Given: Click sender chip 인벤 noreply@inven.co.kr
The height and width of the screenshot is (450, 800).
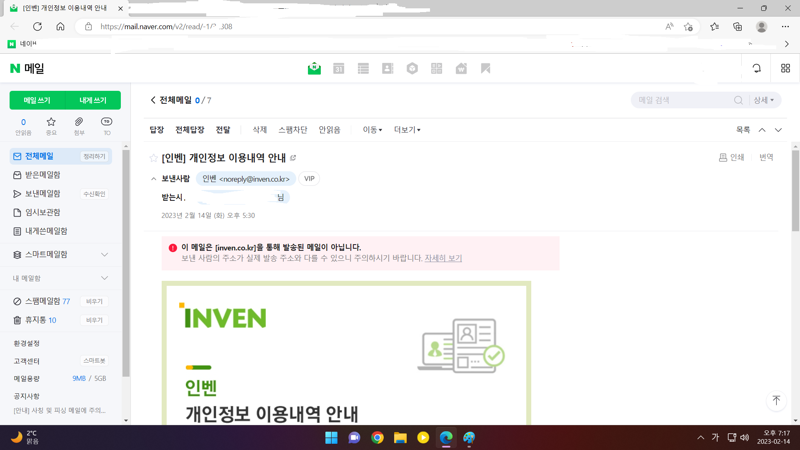Looking at the screenshot, I should pyautogui.click(x=246, y=179).
